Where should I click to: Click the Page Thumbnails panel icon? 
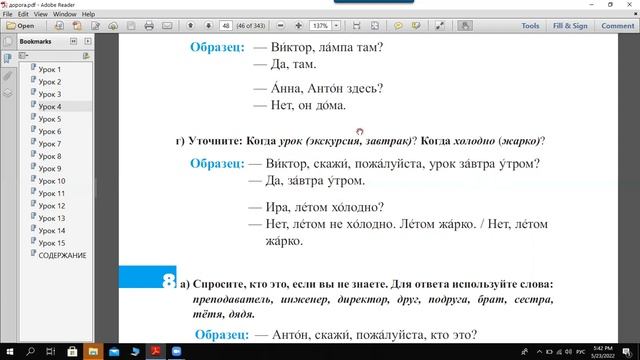click(8, 41)
